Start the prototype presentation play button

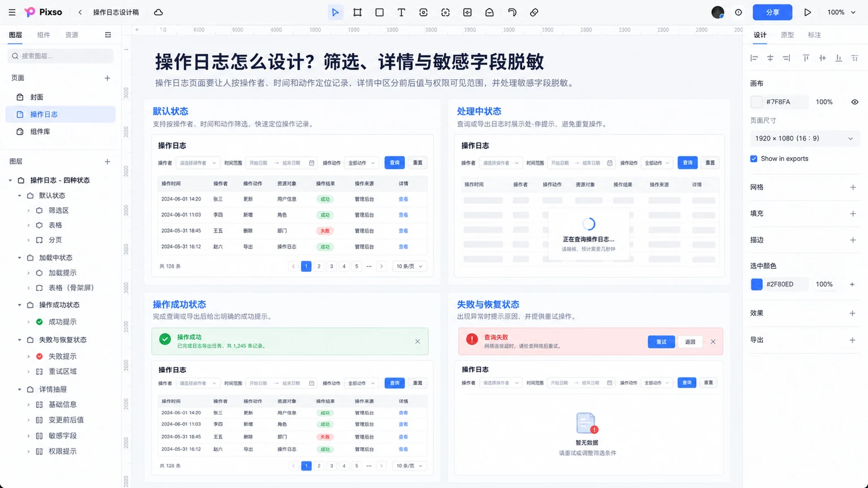point(808,12)
